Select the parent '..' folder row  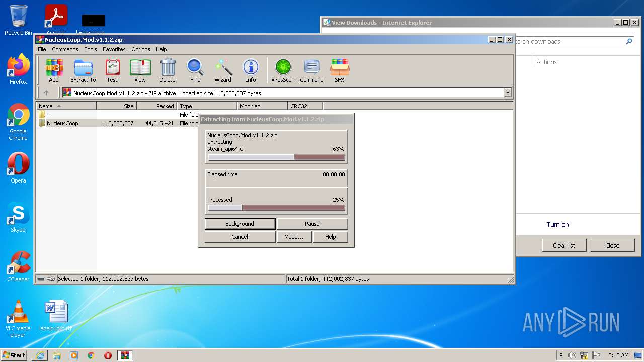coord(118,115)
